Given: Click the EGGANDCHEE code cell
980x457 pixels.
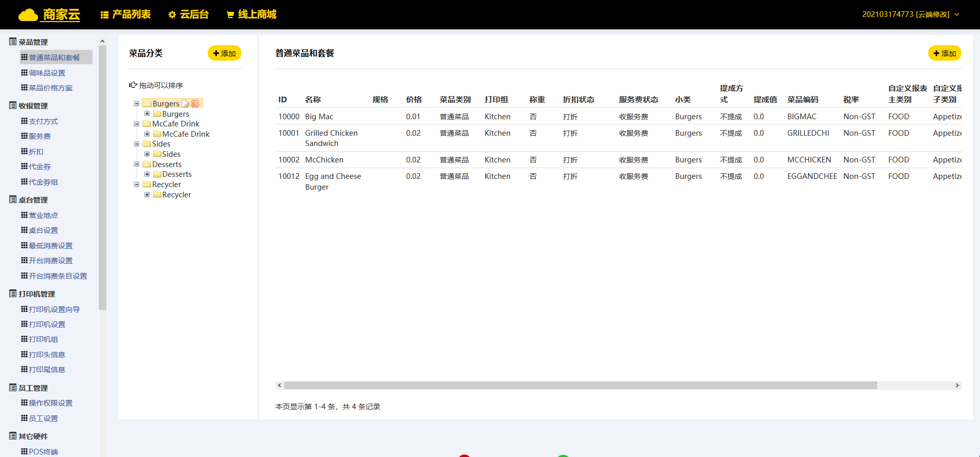Looking at the screenshot, I should (812, 176).
